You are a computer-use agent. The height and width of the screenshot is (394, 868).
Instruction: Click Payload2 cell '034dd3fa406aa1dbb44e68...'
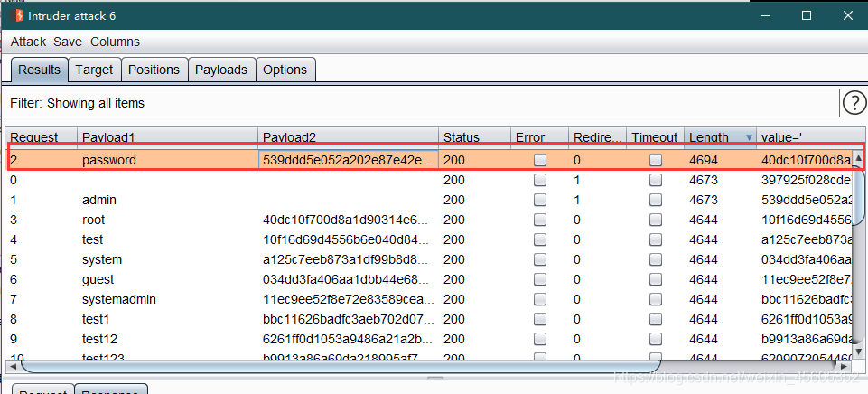pos(349,280)
